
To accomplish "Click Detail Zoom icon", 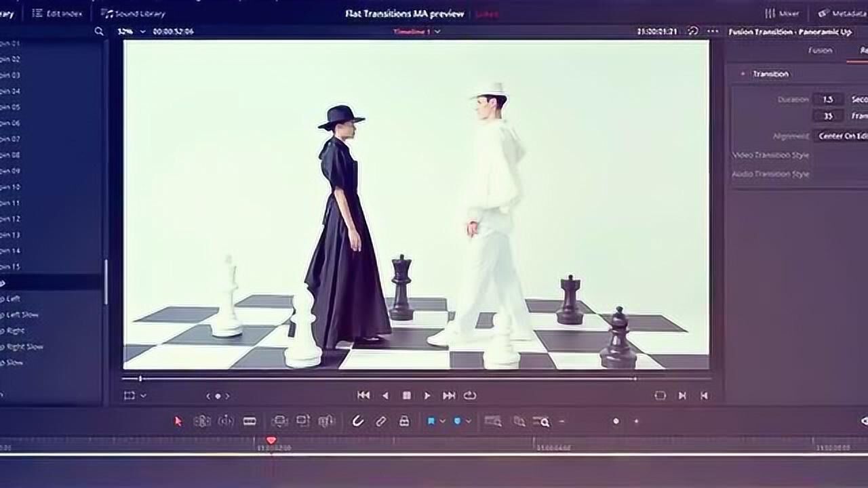I will click(519, 421).
